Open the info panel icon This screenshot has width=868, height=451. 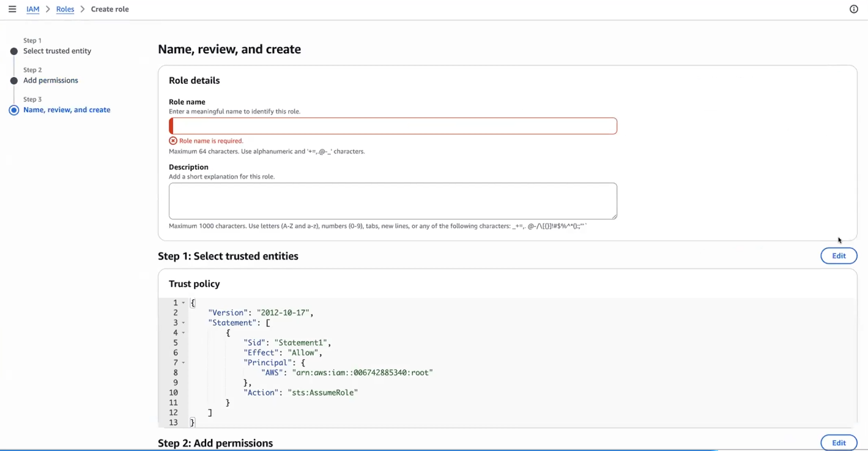854,9
